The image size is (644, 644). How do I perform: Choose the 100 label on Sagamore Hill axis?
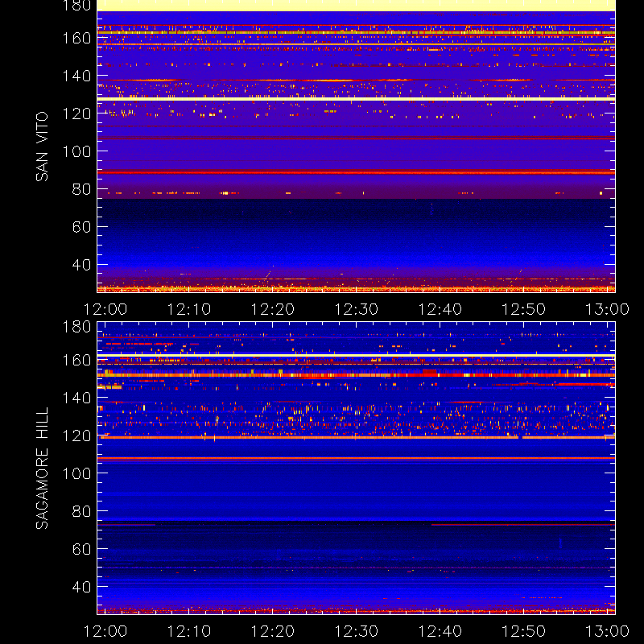click(76, 473)
